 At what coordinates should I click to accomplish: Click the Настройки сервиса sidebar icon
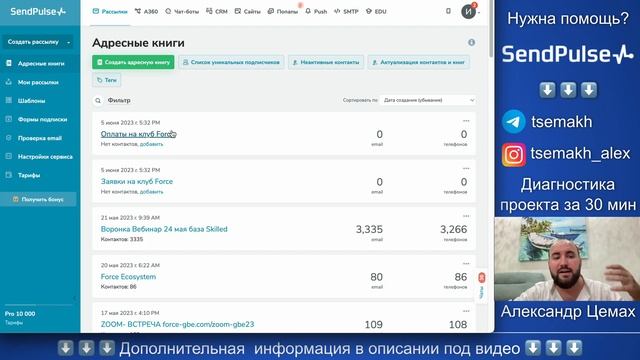pyautogui.click(x=9, y=156)
